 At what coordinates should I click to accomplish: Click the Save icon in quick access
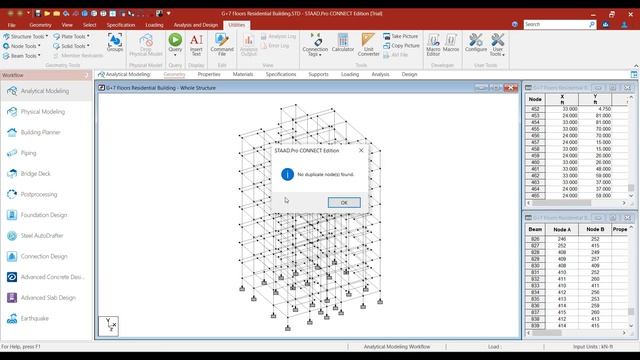pyautogui.click(x=38, y=13)
